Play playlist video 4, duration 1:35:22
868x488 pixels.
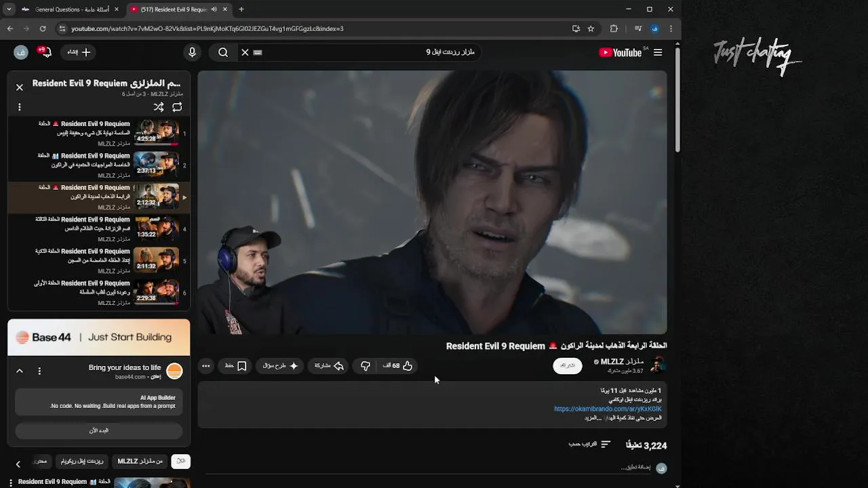(x=99, y=229)
